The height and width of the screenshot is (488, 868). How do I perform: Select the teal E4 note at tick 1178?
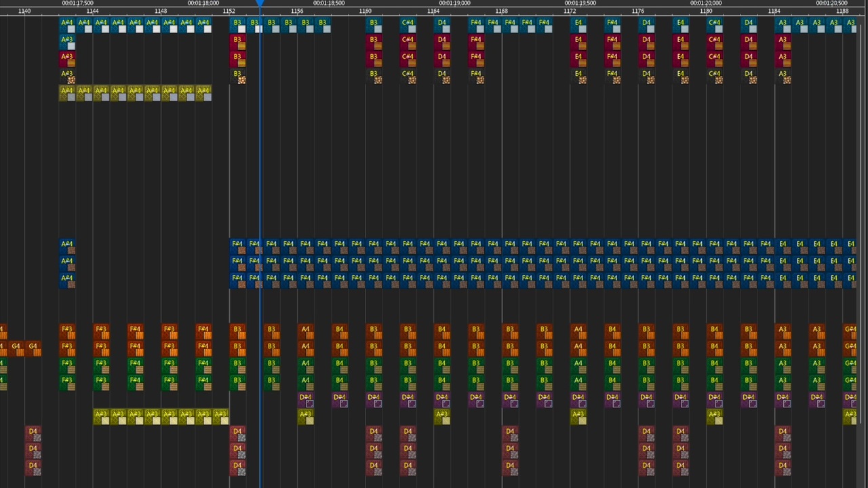tap(680, 26)
